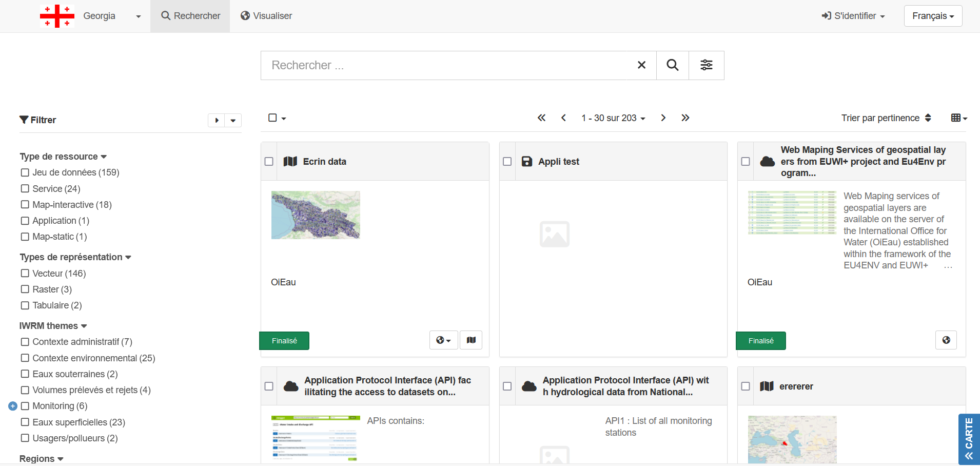
Task: Click map icon of533 erererer card
Action: pyautogui.click(x=767, y=386)
